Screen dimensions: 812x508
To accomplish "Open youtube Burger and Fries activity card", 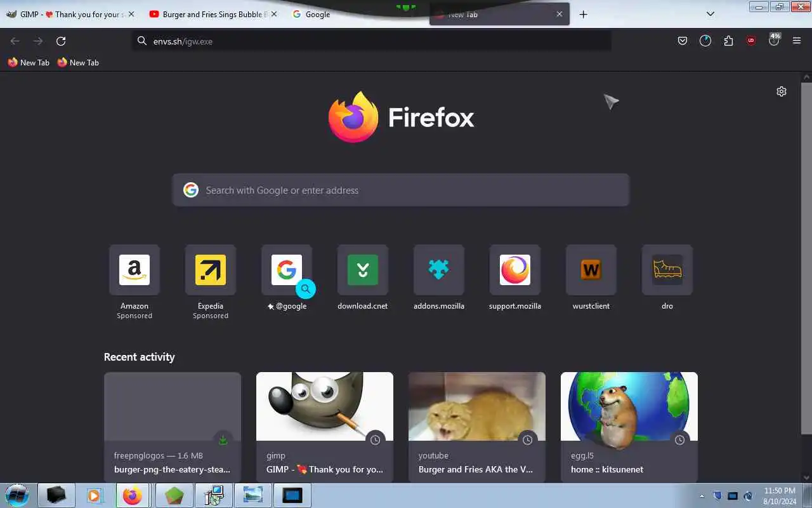I will point(477,427).
